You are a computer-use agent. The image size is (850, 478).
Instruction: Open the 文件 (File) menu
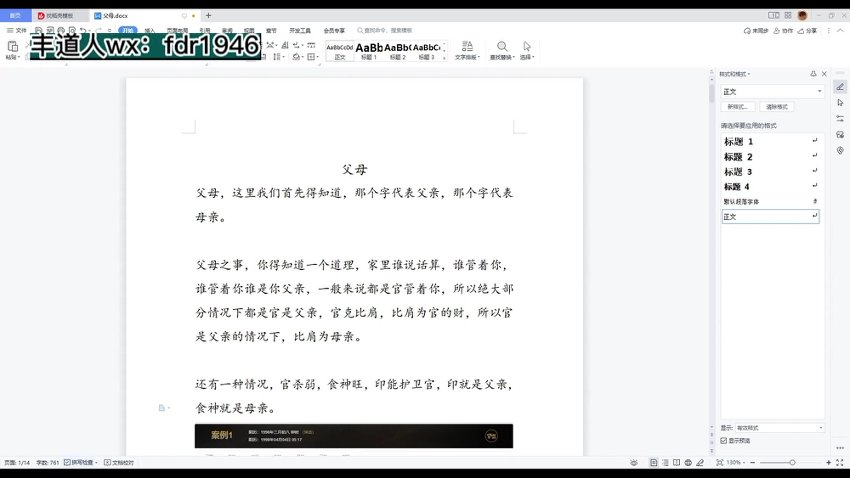click(x=17, y=30)
